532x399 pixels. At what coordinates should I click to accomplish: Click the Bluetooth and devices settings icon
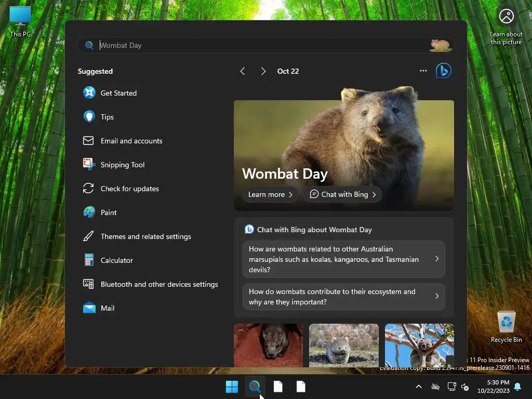(88, 284)
